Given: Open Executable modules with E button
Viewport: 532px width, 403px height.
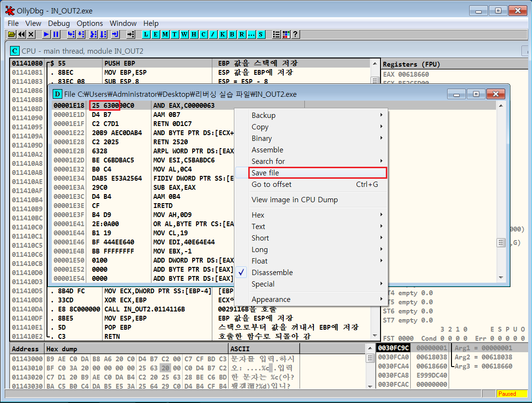Looking at the screenshot, I should (155, 34).
